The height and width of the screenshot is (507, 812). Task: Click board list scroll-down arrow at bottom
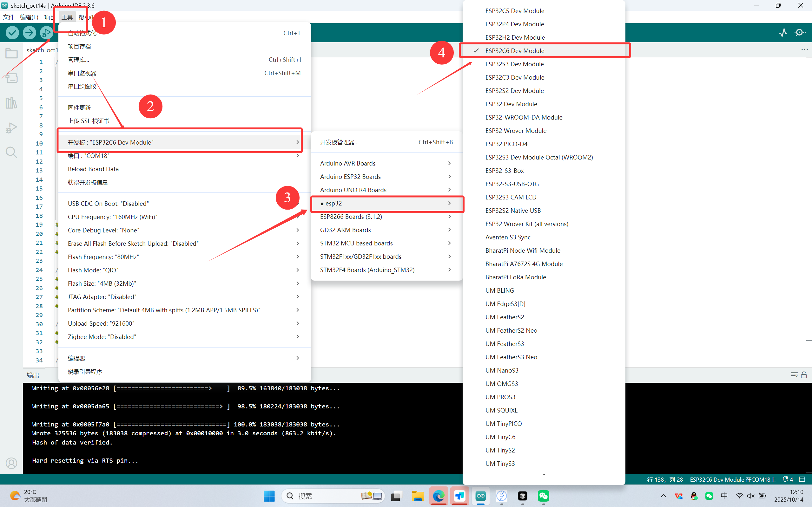pyautogui.click(x=544, y=474)
